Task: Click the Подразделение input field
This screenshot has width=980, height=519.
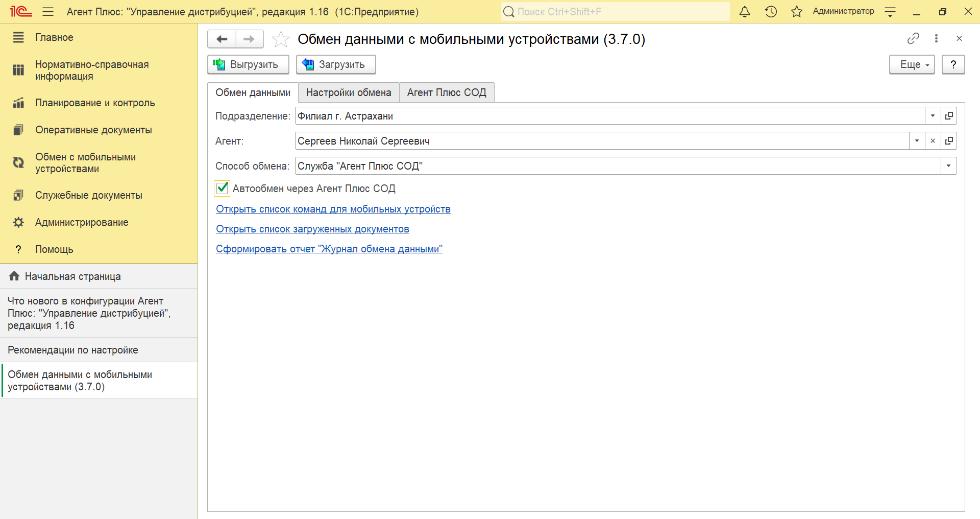Action: 610,116
